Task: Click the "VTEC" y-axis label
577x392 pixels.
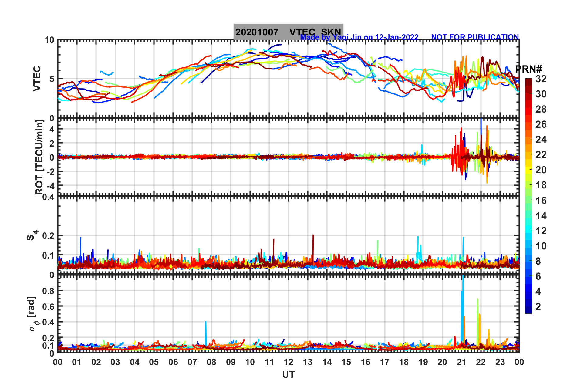Action: click(x=37, y=79)
